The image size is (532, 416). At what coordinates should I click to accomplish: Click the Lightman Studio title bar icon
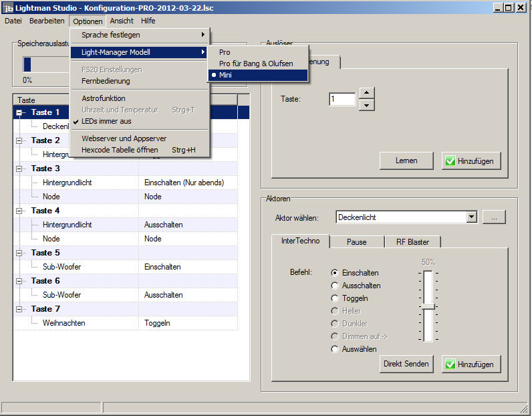8,7
